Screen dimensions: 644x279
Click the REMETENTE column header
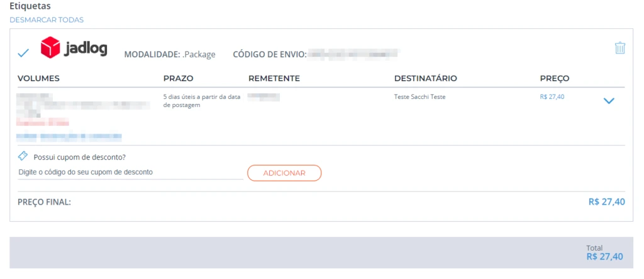tap(274, 79)
